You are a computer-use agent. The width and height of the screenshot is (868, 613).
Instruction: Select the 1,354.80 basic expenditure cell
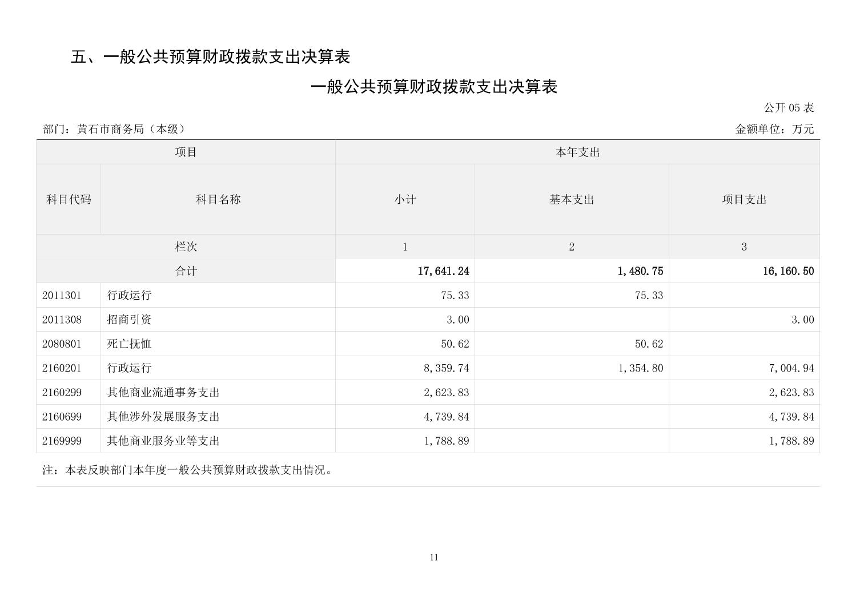(x=640, y=368)
